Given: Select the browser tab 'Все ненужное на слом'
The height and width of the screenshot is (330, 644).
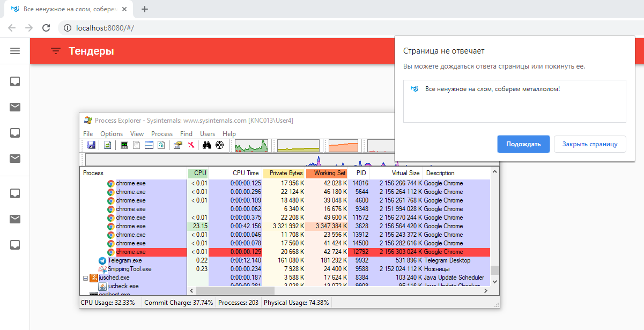Looking at the screenshot, I should [70, 9].
